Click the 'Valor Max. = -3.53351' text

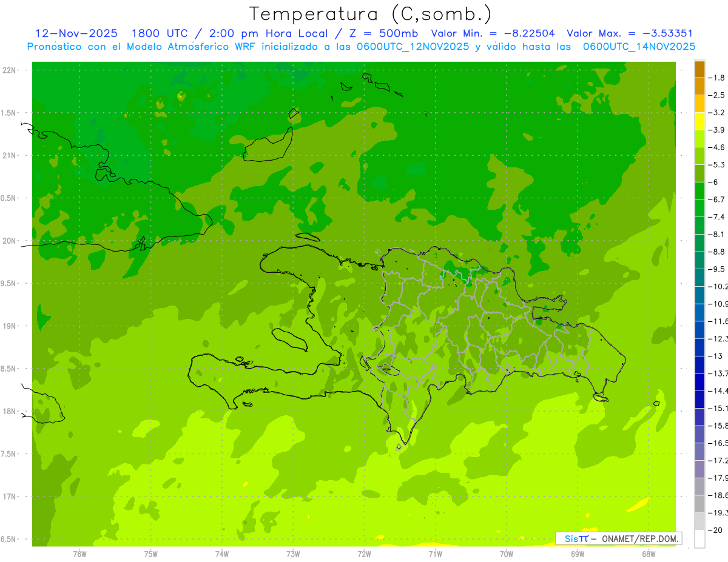630,33
